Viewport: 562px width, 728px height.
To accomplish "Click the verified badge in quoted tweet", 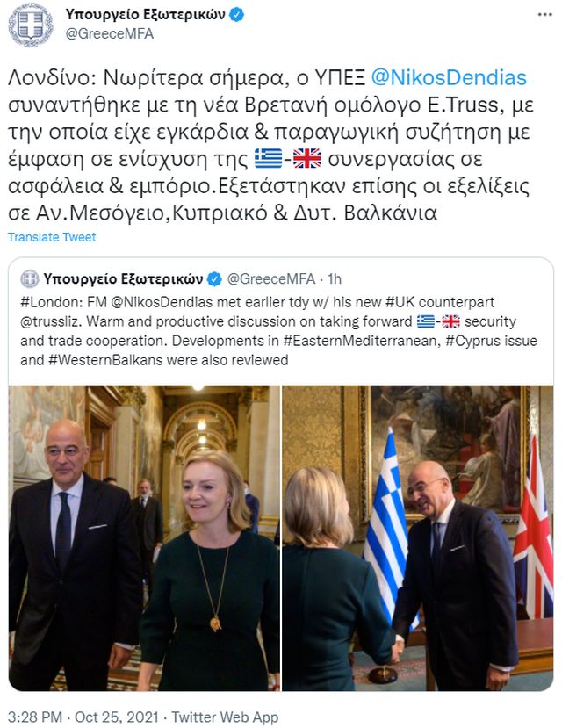I will [x=214, y=279].
